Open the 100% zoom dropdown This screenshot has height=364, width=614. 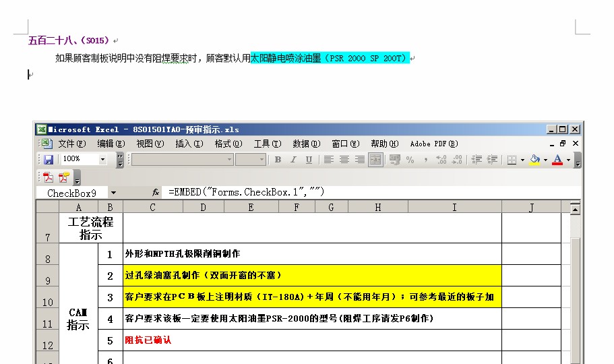tap(102, 160)
